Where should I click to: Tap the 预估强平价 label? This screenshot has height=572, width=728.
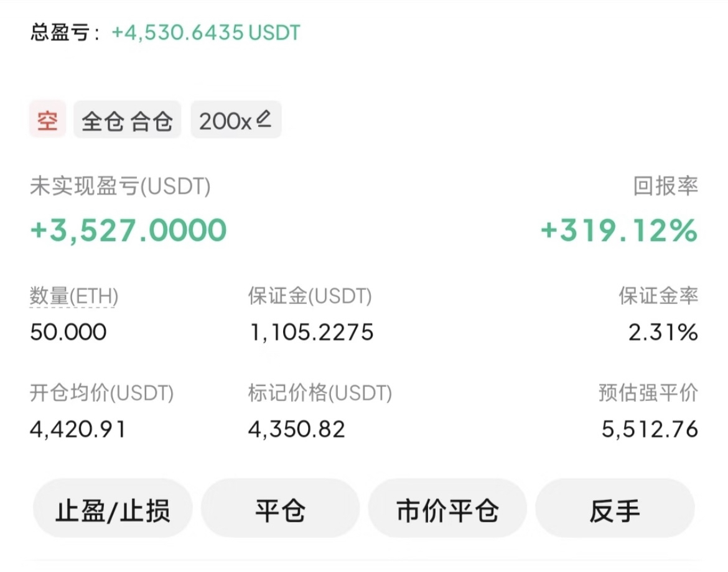pyautogui.click(x=648, y=393)
